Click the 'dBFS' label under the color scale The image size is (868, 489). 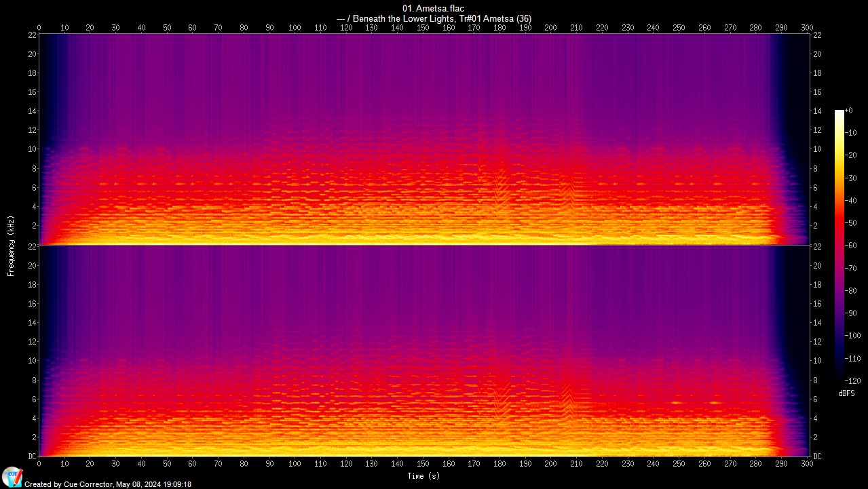[846, 393]
